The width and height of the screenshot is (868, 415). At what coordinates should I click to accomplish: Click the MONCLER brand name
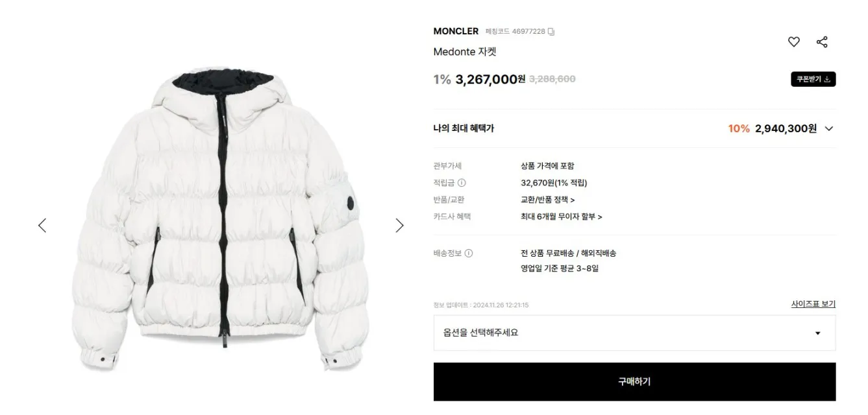click(x=456, y=31)
